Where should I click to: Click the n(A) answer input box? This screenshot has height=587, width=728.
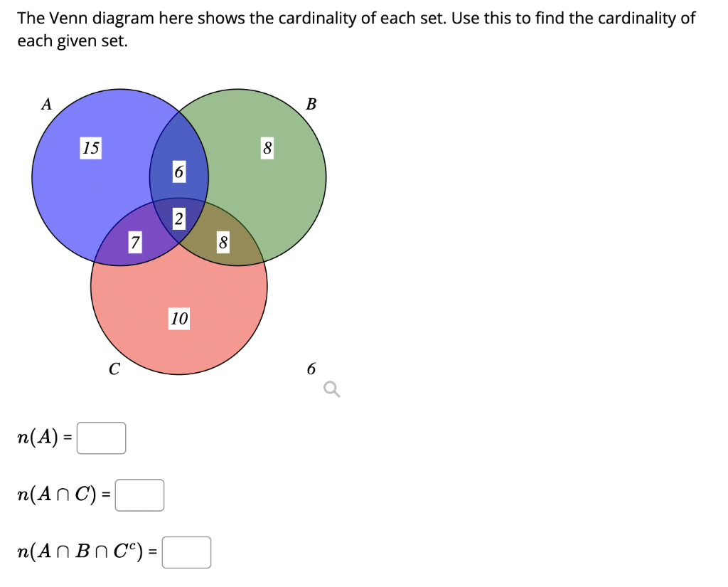[101, 438]
